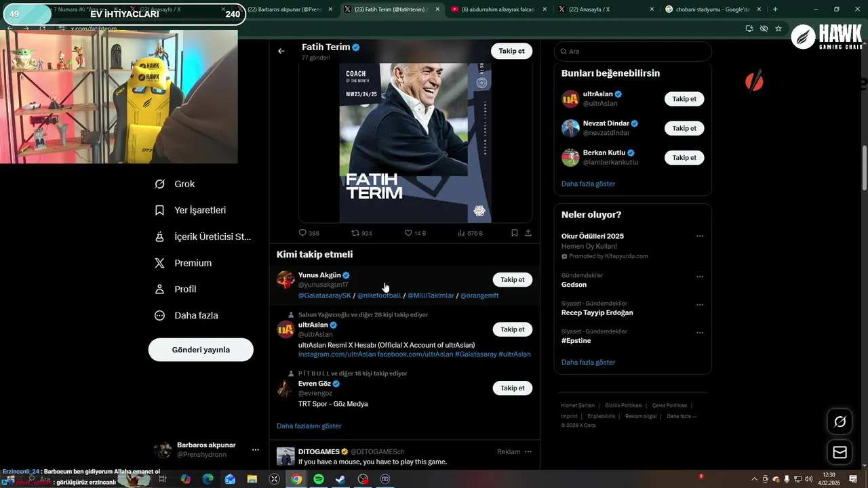Open Steam from the taskbar

(x=341, y=479)
